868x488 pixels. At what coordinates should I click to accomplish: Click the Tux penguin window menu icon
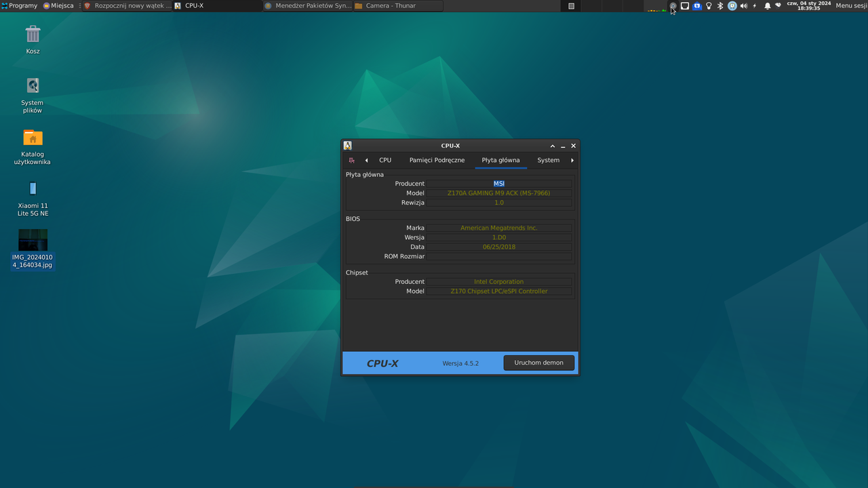[x=348, y=146]
